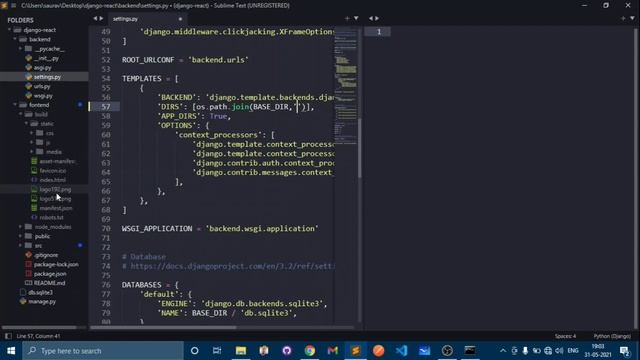Open logo192.png in the sidebar
This screenshot has height=360, width=640.
point(55,189)
